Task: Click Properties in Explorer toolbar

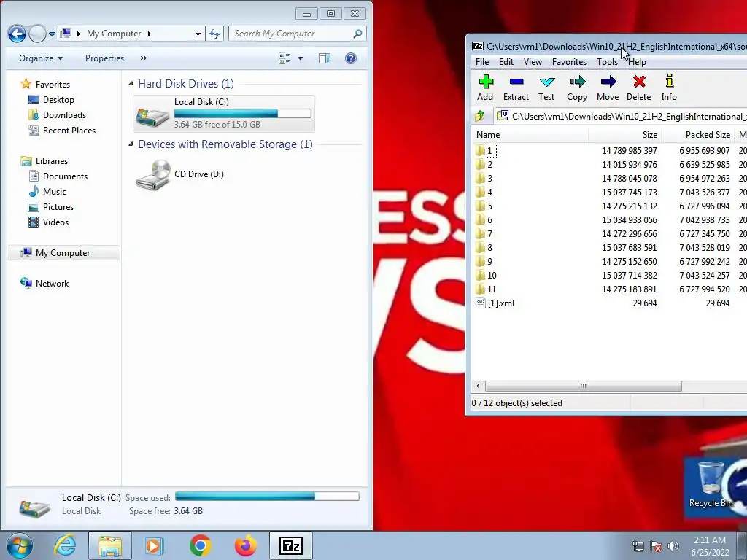Action: pos(104,58)
